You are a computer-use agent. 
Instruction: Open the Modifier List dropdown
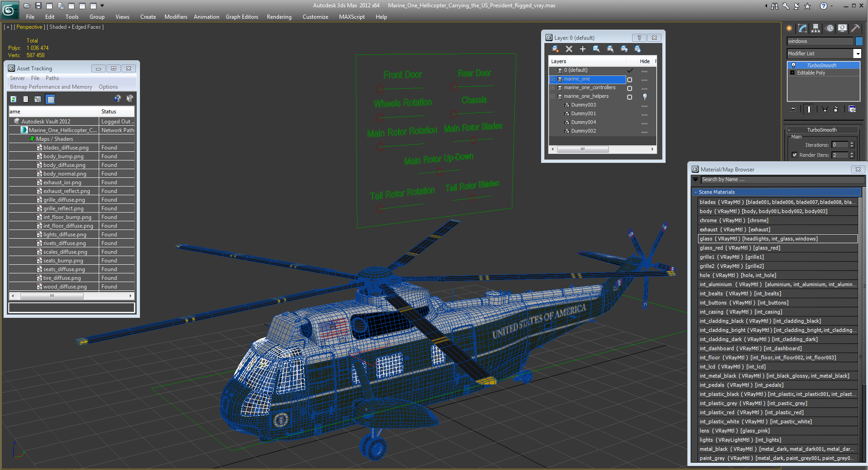(857, 54)
